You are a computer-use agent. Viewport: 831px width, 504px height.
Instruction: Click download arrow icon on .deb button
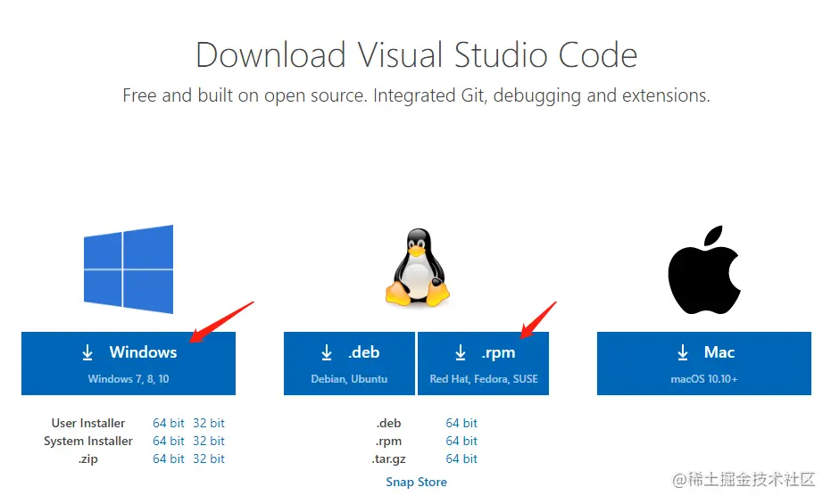[x=327, y=352]
